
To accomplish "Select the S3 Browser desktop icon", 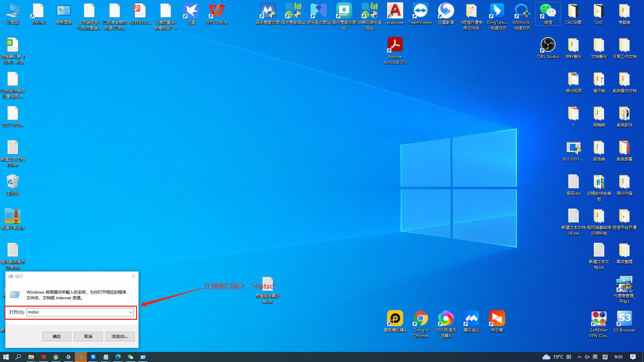I will tap(625, 322).
